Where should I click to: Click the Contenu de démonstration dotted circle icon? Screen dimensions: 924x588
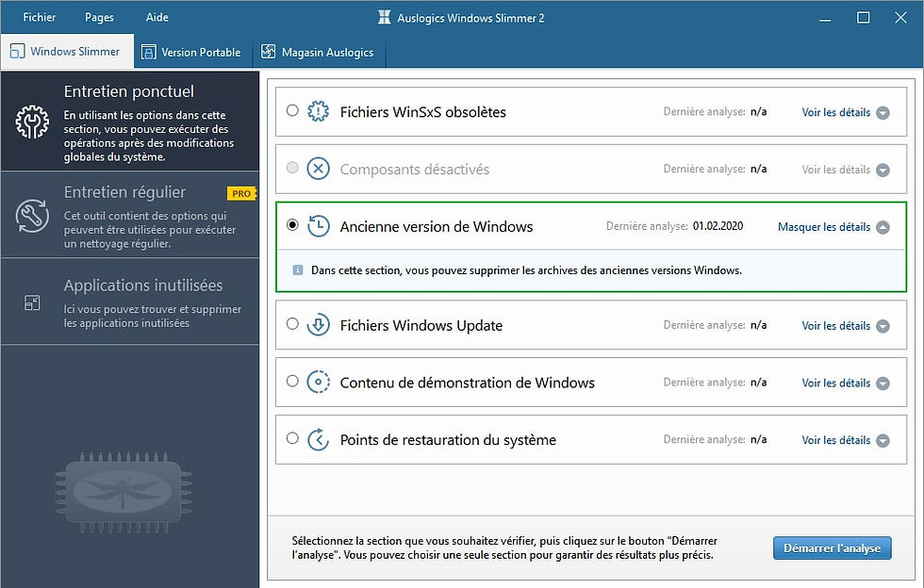[319, 382]
